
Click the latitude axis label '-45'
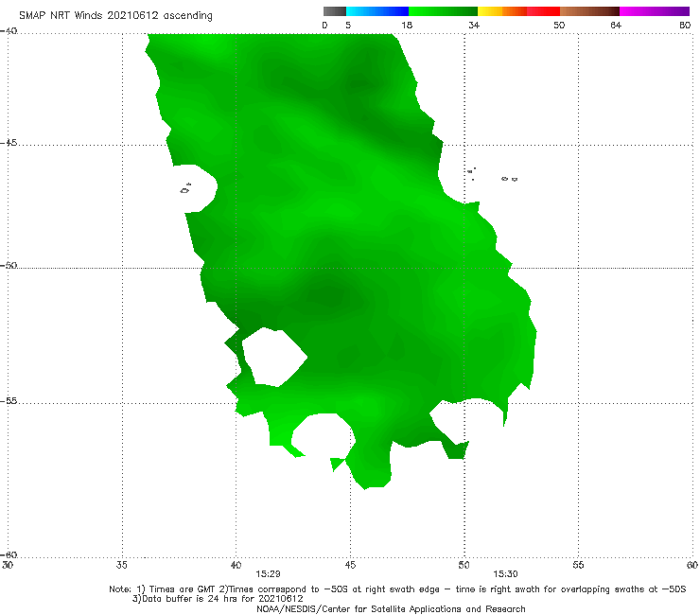9,143
